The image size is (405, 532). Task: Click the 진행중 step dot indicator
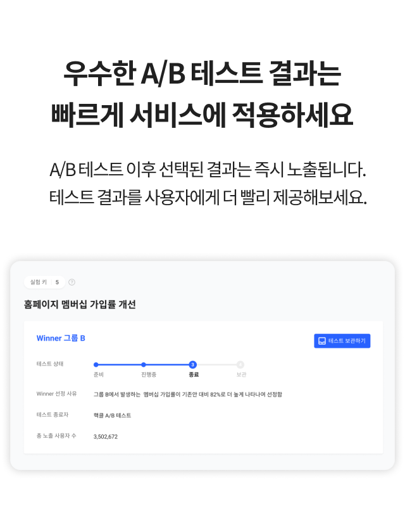[x=144, y=365]
